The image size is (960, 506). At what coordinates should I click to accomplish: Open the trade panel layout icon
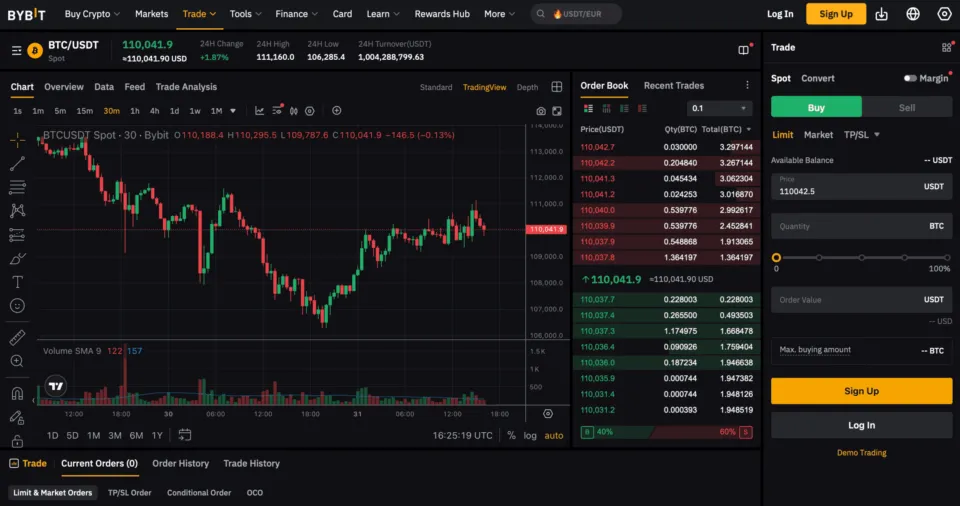pos(947,47)
